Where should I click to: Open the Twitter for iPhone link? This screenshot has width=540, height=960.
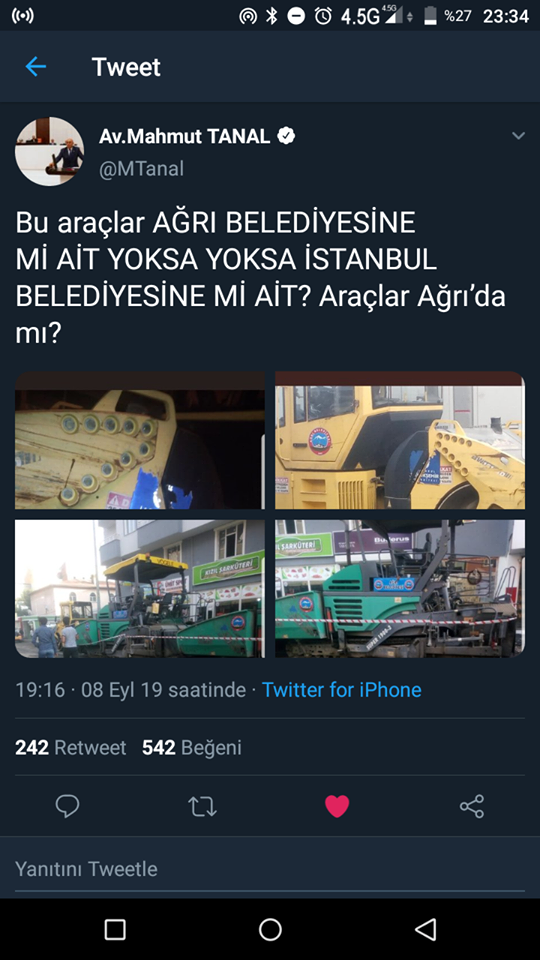coord(342,690)
